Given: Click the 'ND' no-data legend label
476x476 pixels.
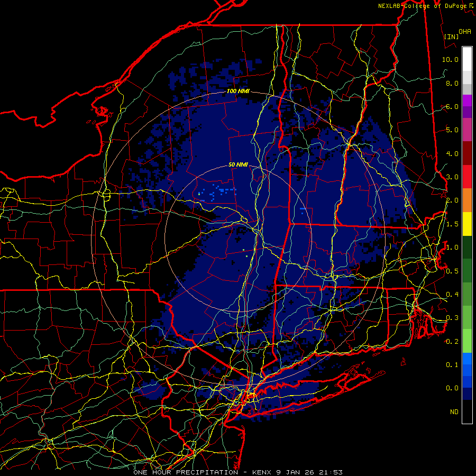Looking at the screenshot, I should [454, 411].
